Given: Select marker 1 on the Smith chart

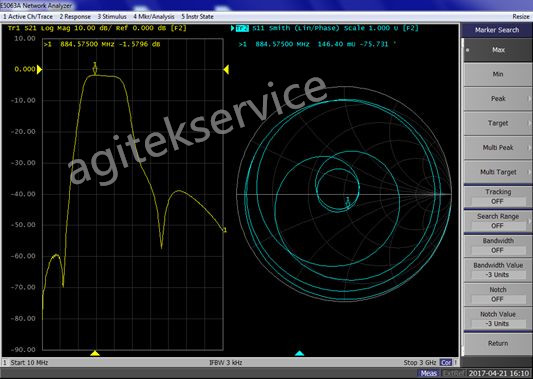Looking at the screenshot, I should tap(347, 201).
